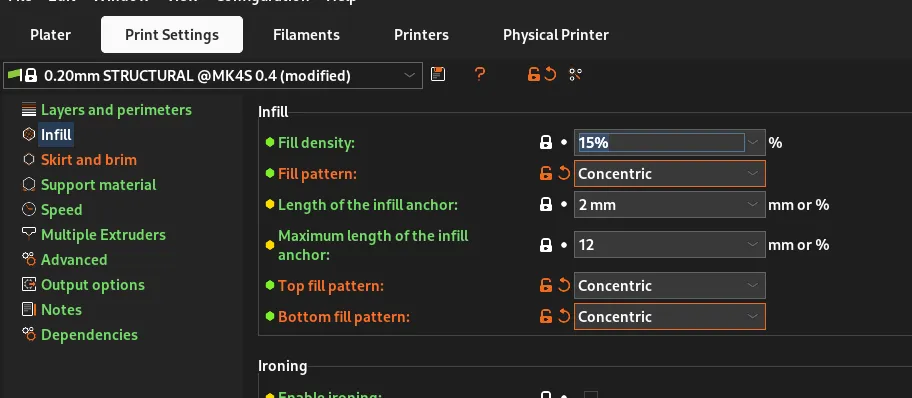Switch to the Filaments tab
Viewport: 912px width, 398px height.
pos(307,34)
